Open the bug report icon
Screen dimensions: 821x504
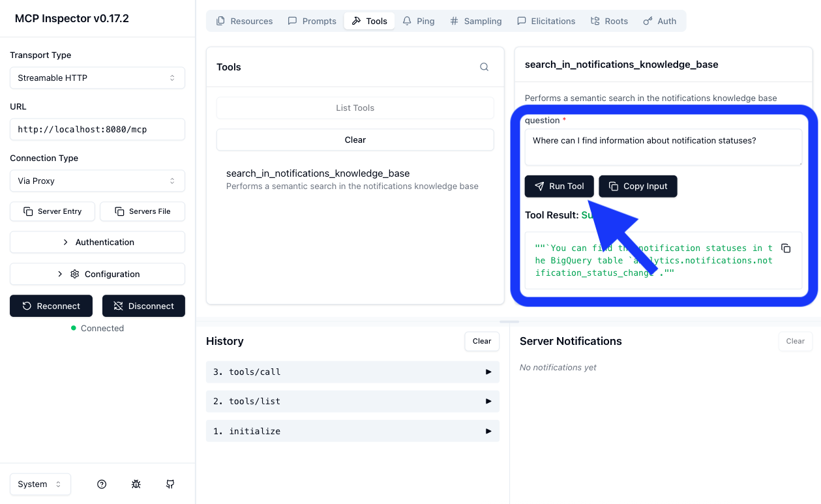click(x=136, y=484)
